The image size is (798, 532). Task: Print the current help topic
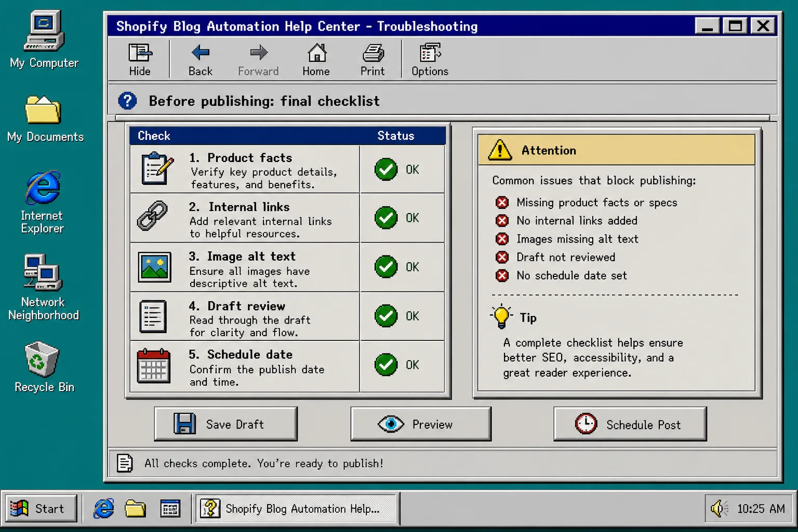(x=373, y=60)
